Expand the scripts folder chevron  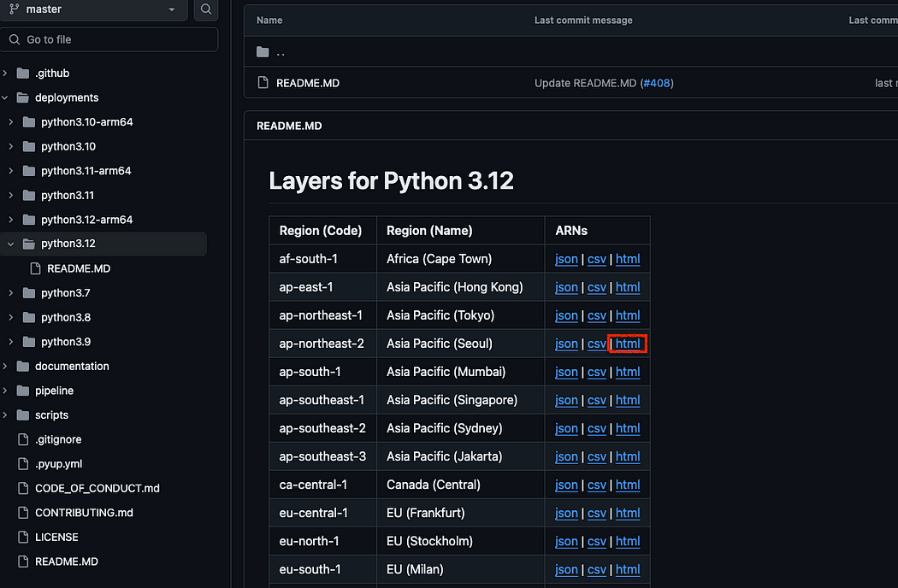(5, 415)
